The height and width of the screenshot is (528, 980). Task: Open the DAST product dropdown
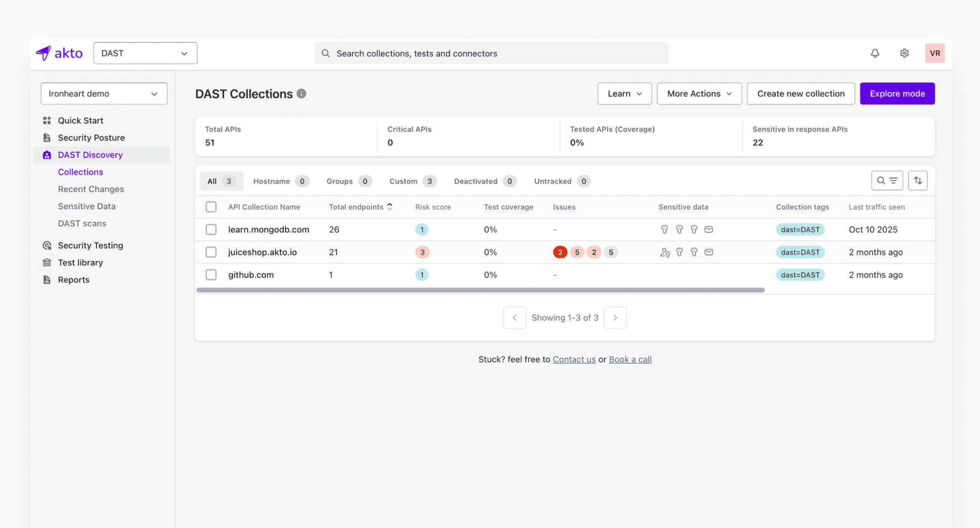(145, 53)
